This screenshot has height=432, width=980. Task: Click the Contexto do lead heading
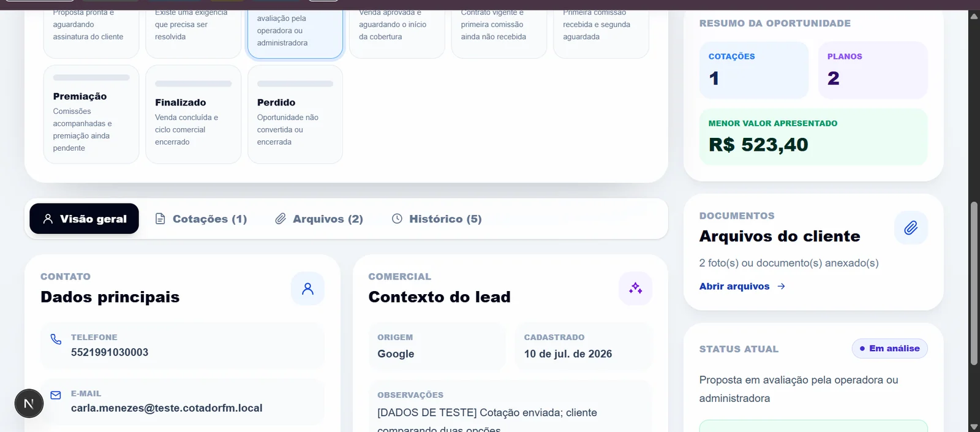pyautogui.click(x=439, y=297)
